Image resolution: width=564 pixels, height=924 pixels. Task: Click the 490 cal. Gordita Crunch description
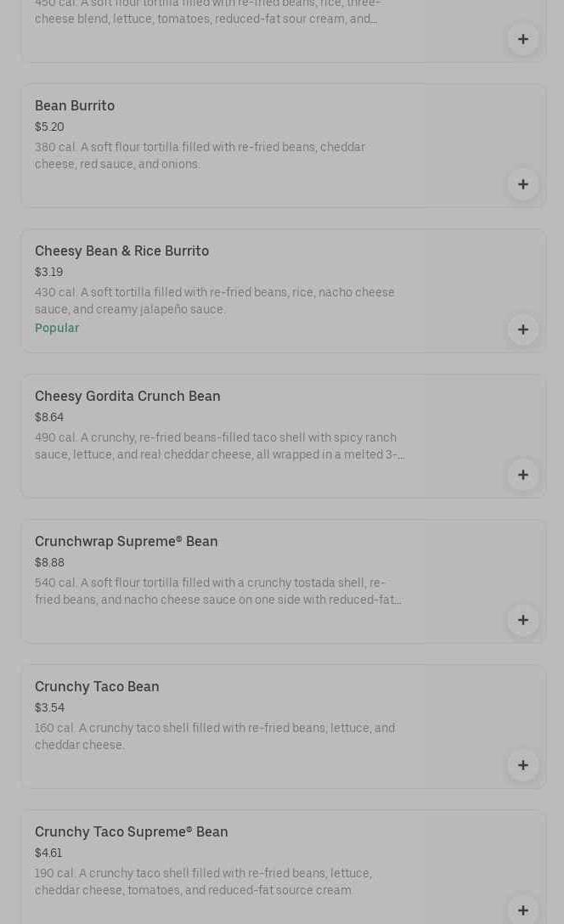[219, 446]
